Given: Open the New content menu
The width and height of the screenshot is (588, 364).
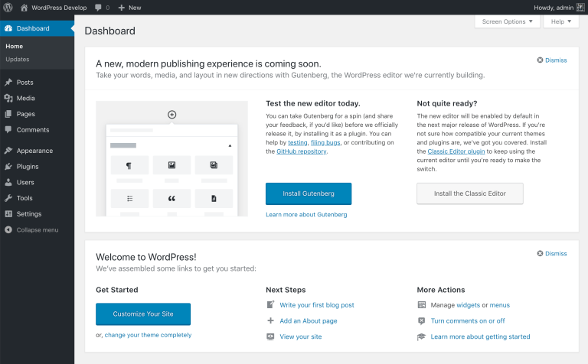Looking at the screenshot, I should pyautogui.click(x=129, y=7).
